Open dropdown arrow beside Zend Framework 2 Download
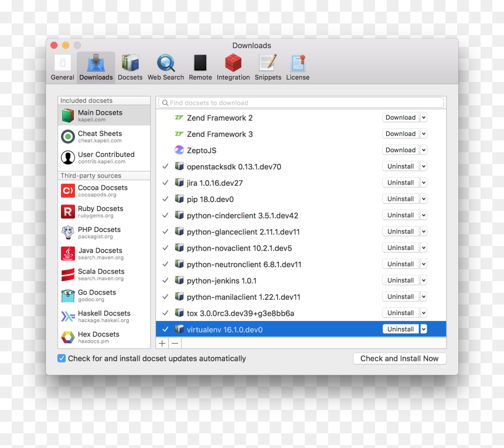Screen dimensions: 504x448 point(424,118)
